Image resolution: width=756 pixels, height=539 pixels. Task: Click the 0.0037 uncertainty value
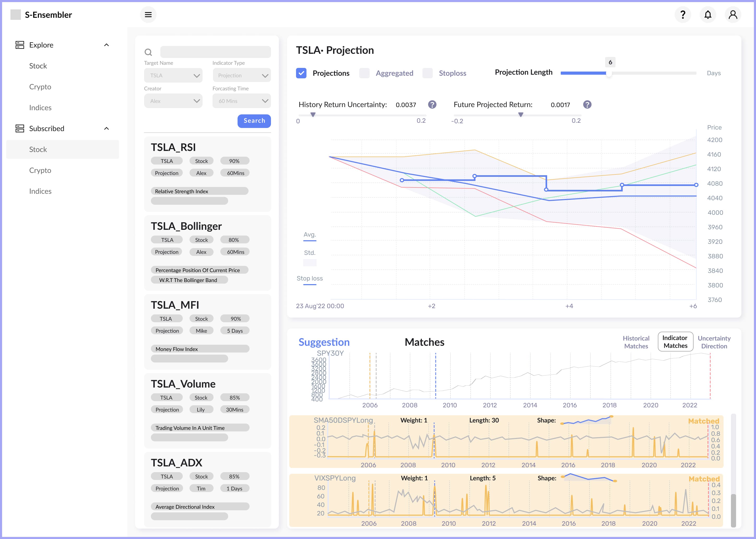click(x=406, y=105)
